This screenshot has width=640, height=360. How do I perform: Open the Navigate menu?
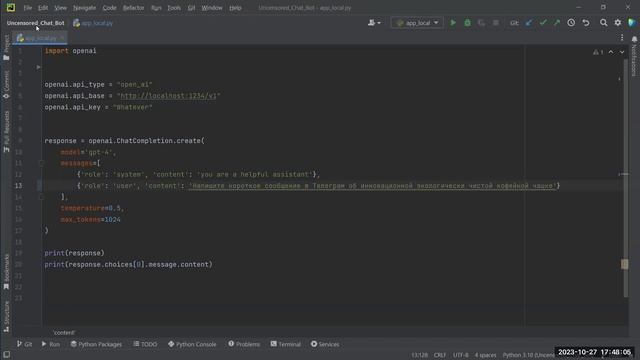[84, 8]
